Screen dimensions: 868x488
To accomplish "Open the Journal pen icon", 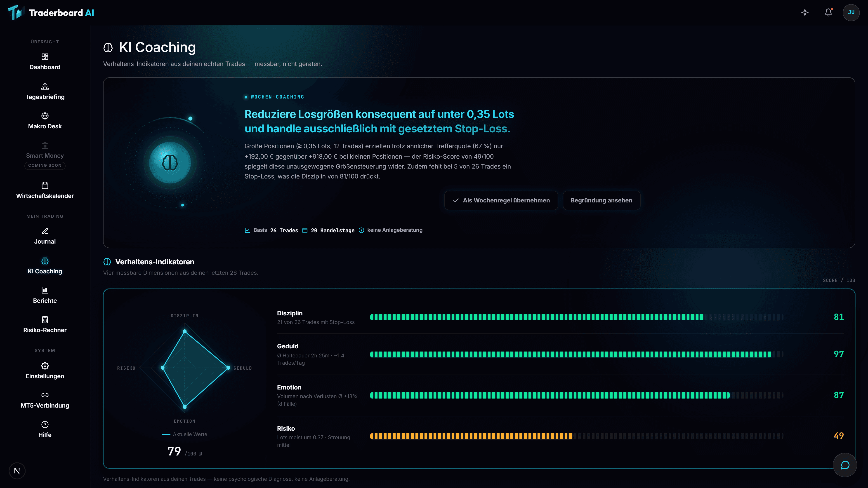I will (x=45, y=231).
